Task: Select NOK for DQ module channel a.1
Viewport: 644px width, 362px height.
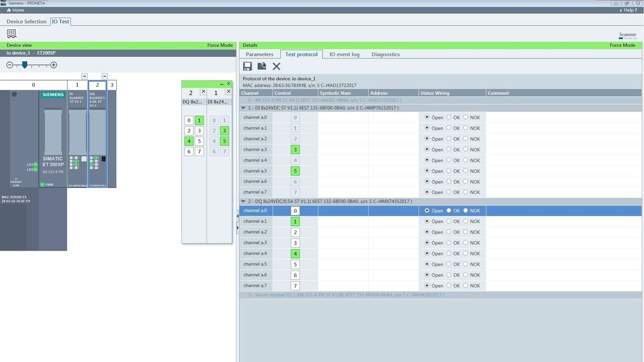Action: pos(465,221)
